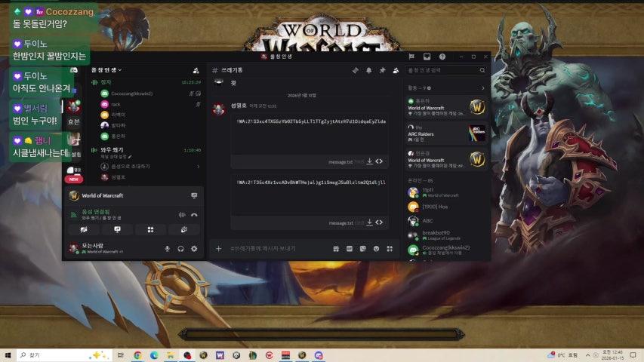
Task: Open the activities grid button in voice panel
Action: [150, 230]
